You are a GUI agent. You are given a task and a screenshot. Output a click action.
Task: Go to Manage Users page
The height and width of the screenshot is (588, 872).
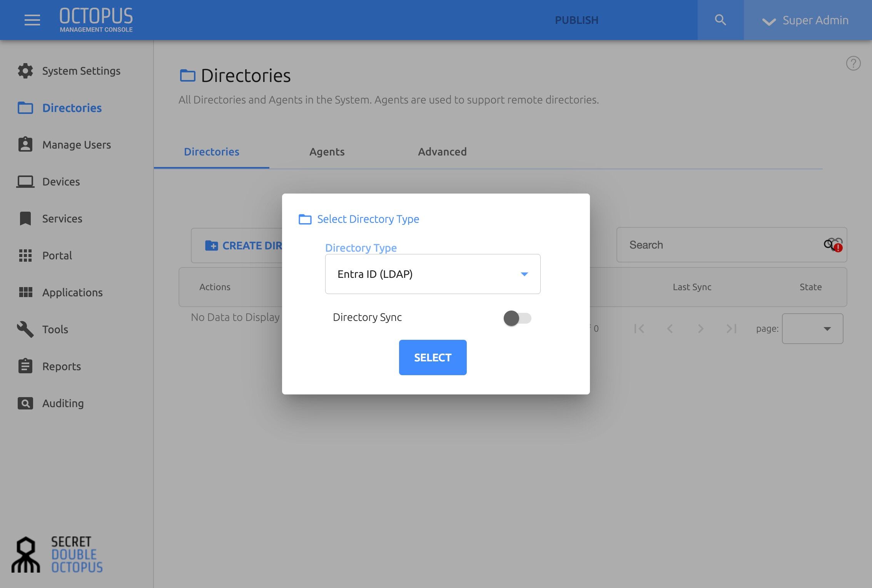point(77,145)
